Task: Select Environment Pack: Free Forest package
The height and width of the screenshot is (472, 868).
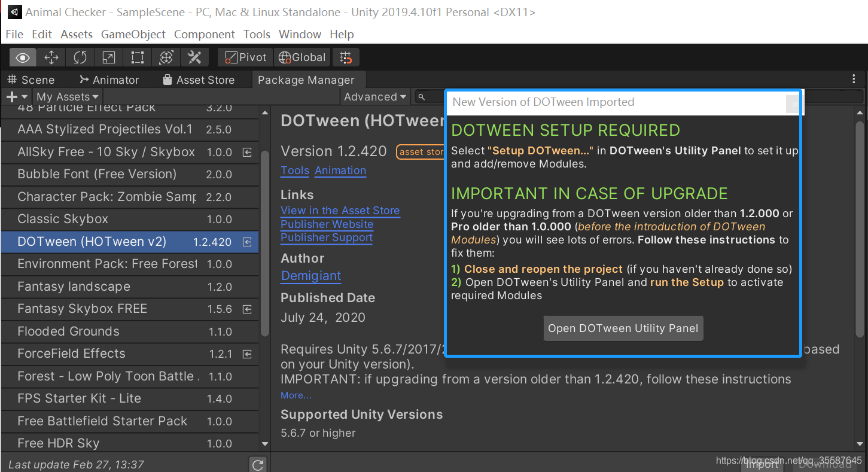Action: 130,264
